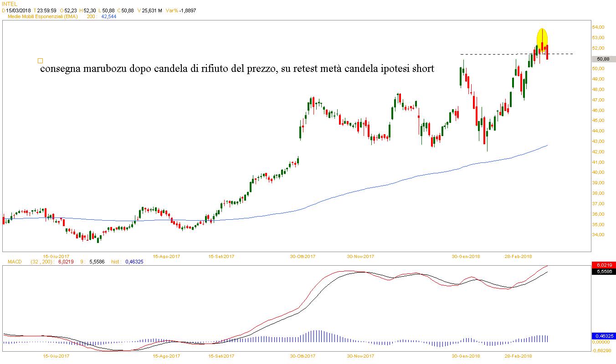Select the 'consegna marubozu' text annotation
This screenshot has width=616, height=364.
237,69
